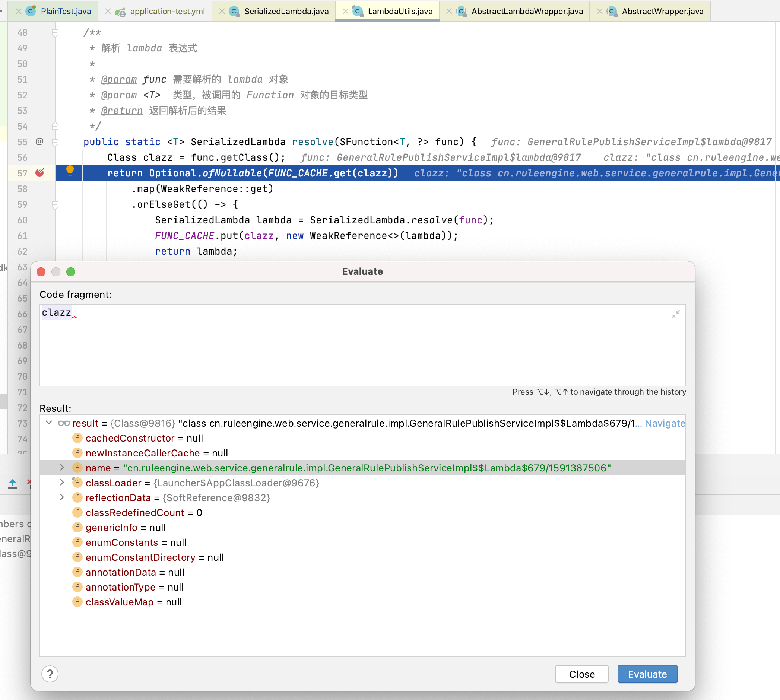Click the question mark help icon in Evaluate dialog
This screenshot has height=700, width=780.
click(x=50, y=674)
